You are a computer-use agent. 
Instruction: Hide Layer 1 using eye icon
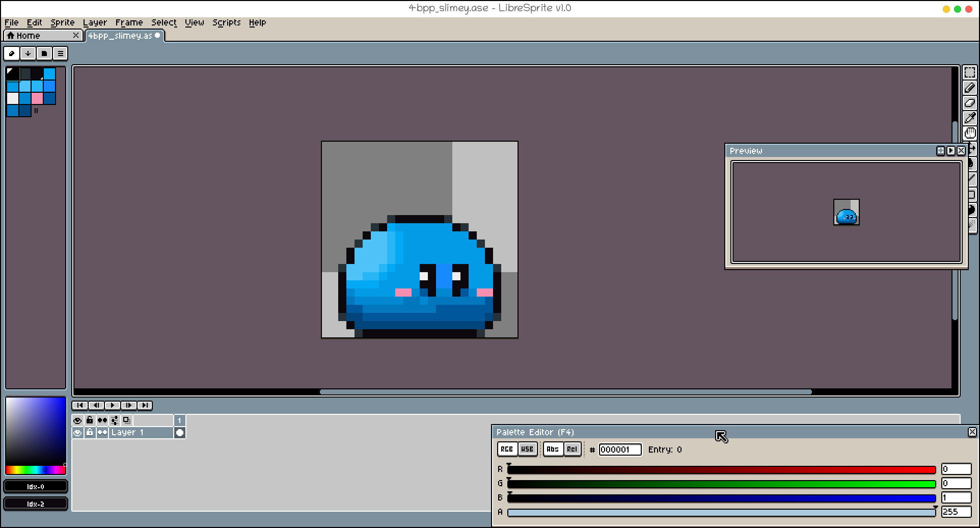click(x=77, y=433)
